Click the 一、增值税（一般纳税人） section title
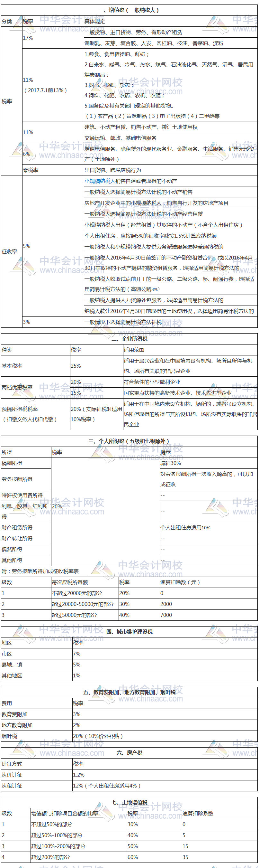This screenshot has height=868, width=259. click(129, 10)
